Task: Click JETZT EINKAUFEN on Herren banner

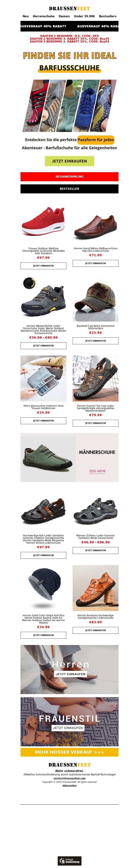Action: (x=70, y=674)
